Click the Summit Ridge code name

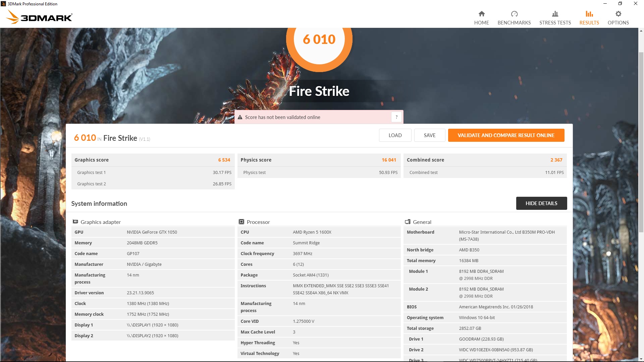pyautogui.click(x=306, y=243)
